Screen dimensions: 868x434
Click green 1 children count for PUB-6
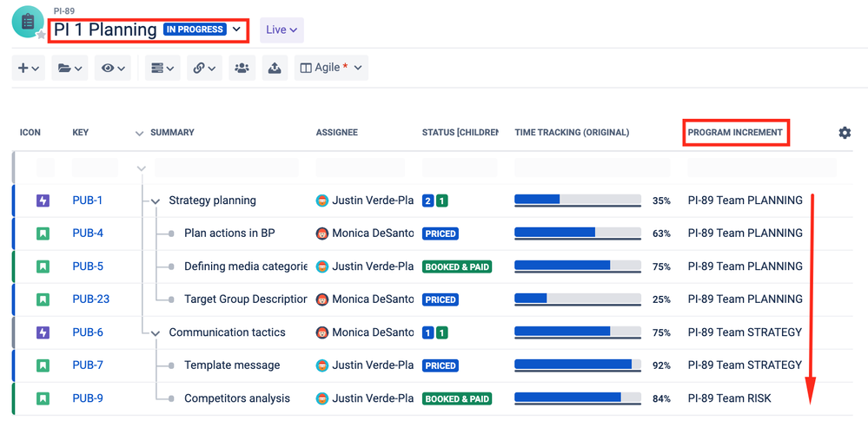click(x=441, y=332)
